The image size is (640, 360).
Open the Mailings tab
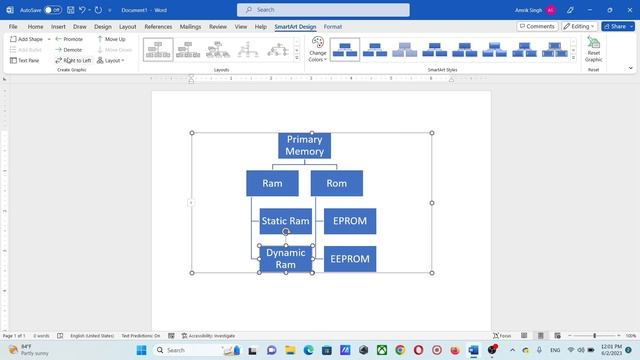190,27
